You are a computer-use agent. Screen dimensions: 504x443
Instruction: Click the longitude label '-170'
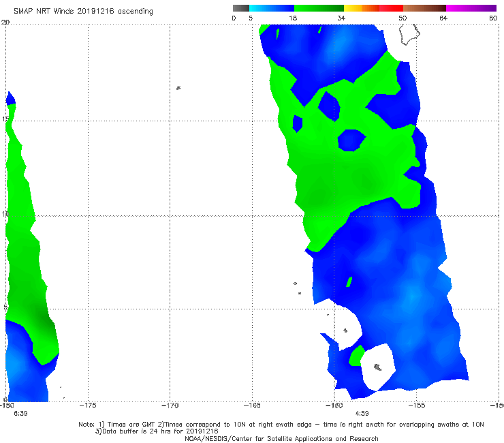click(x=170, y=406)
